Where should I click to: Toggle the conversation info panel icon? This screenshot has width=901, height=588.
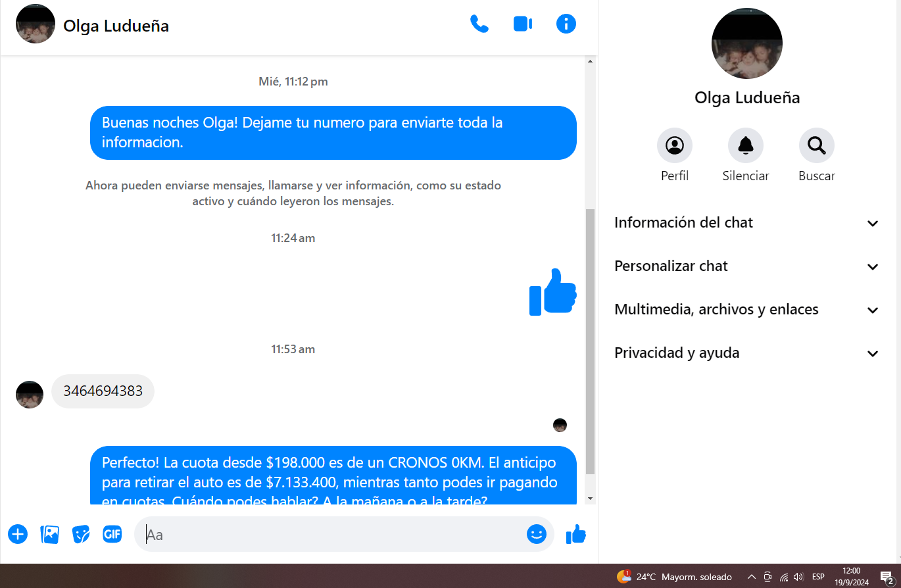pyautogui.click(x=566, y=24)
